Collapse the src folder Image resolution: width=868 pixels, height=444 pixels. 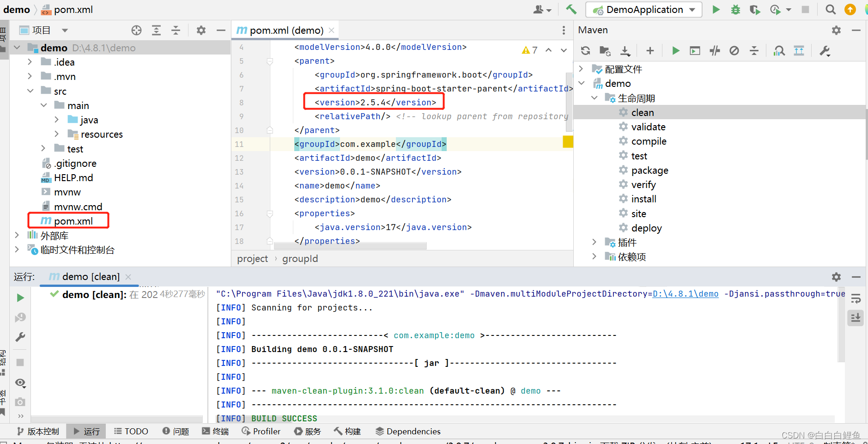coord(30,91)
